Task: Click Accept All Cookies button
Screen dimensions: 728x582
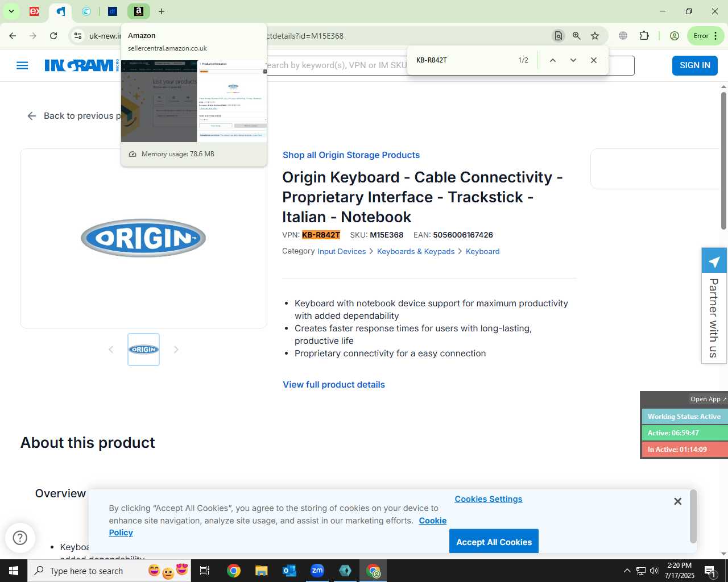Action: pos(494,542)
